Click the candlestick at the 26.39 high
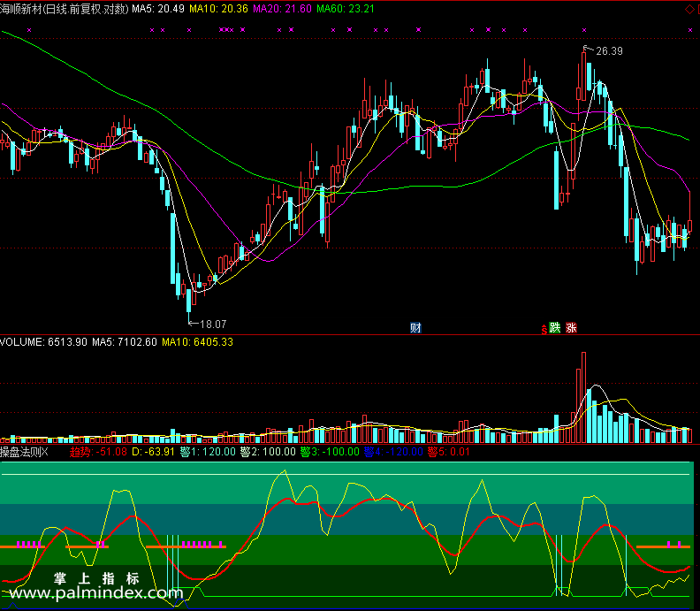This screenshot has width=700, height=611. [x=583, y=73]
